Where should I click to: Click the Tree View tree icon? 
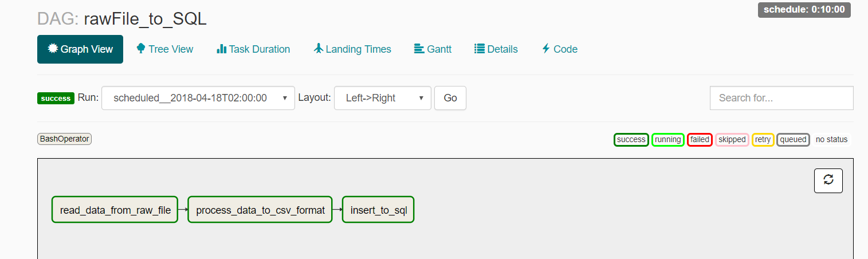click(x=141, y=49)
